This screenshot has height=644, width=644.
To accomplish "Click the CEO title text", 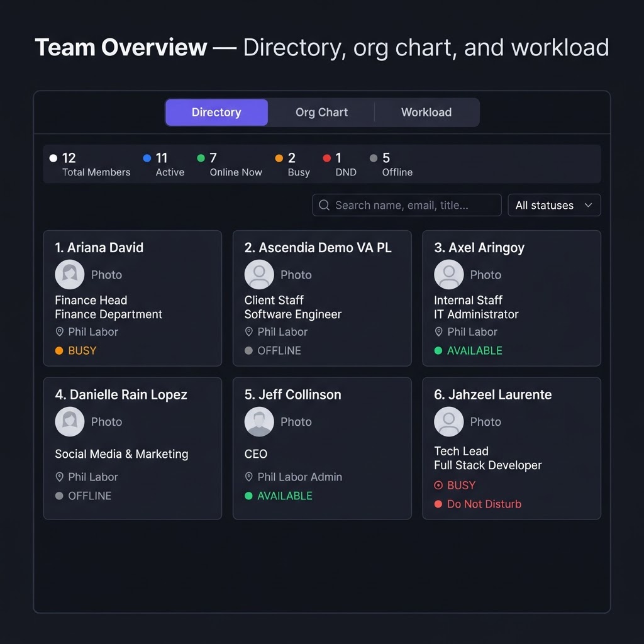I will point(256,454).
